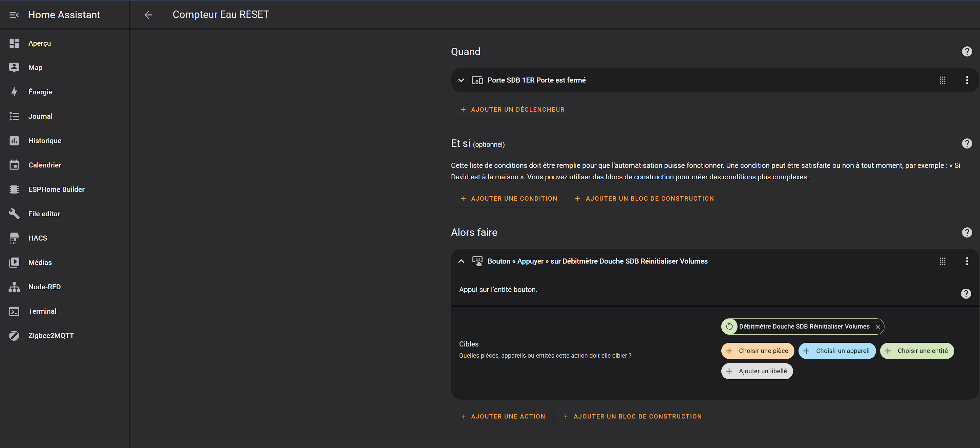Open help for the Et si section

[x=967, y=143]
